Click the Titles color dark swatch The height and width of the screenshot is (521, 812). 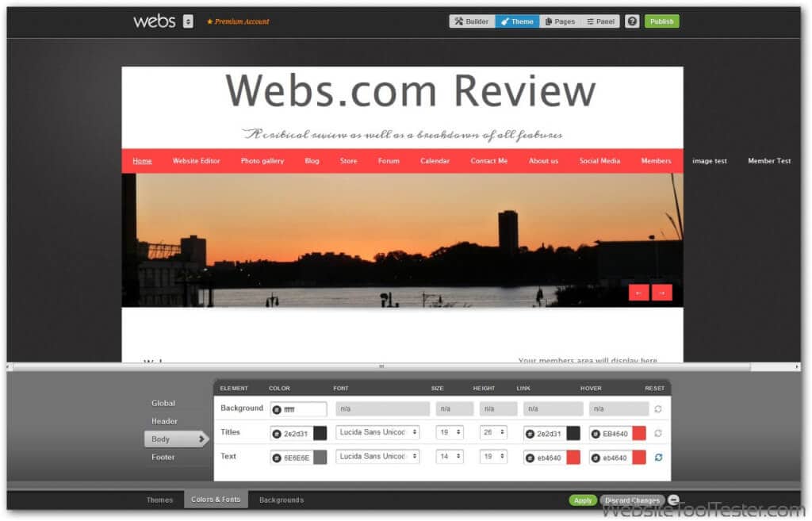[320, 434]
